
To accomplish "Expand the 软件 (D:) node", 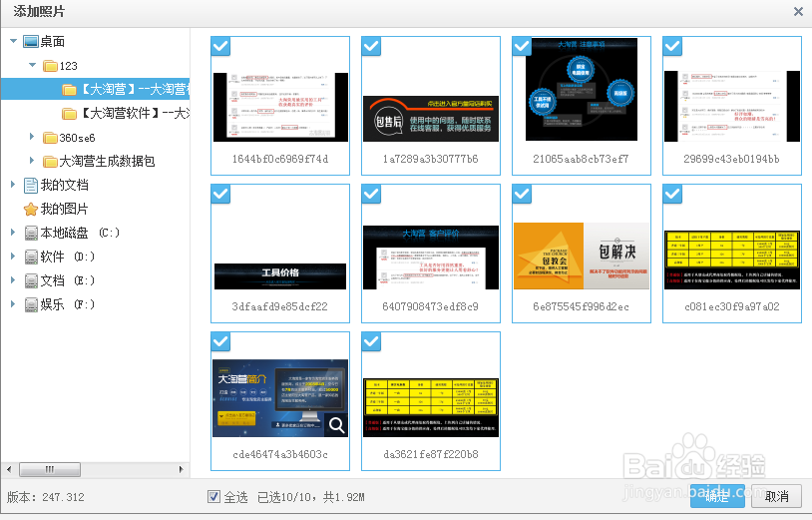I will click(13, 256).
